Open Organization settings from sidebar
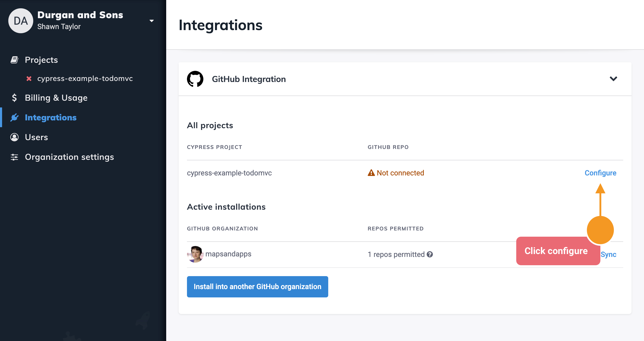644x341 pixels. pyautogui.click(x=69, y=157)
